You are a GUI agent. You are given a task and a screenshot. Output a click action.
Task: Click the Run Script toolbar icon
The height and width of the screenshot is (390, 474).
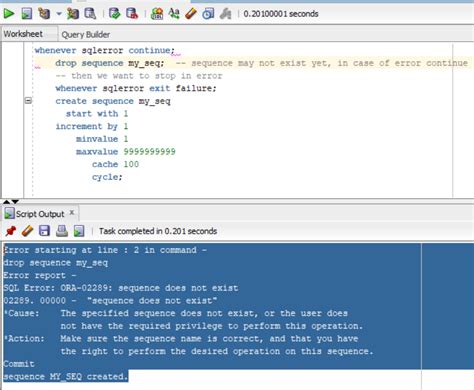pos(26,14)
